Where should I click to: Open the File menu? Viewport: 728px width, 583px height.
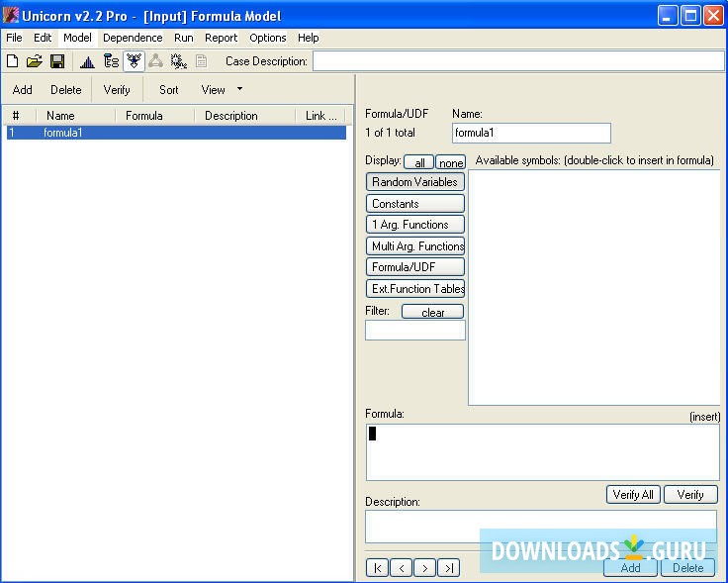[14, 38]
